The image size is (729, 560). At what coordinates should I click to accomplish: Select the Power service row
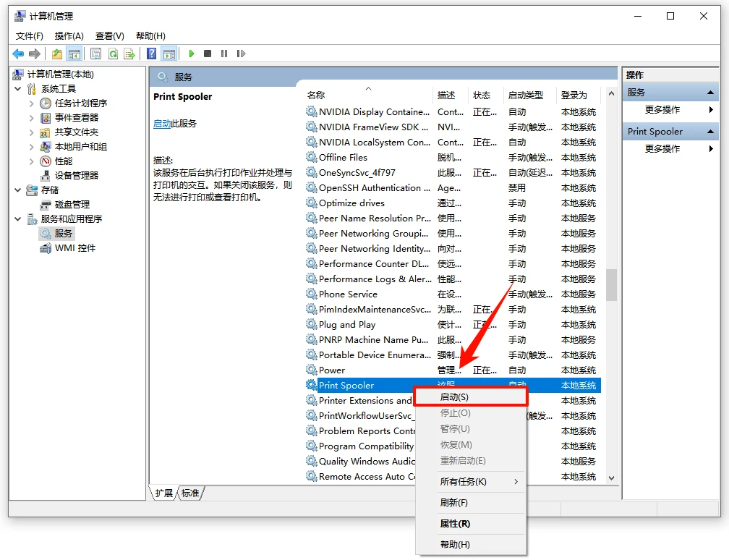(453, 370)
